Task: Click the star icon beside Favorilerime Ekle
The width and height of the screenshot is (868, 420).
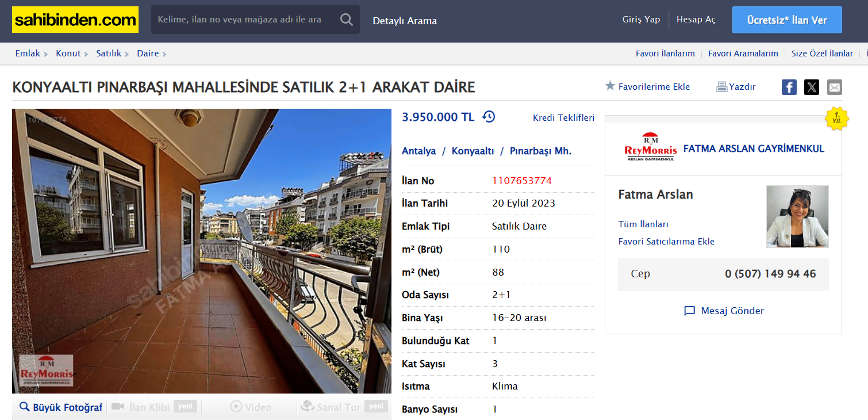Action: pos(610,86)
